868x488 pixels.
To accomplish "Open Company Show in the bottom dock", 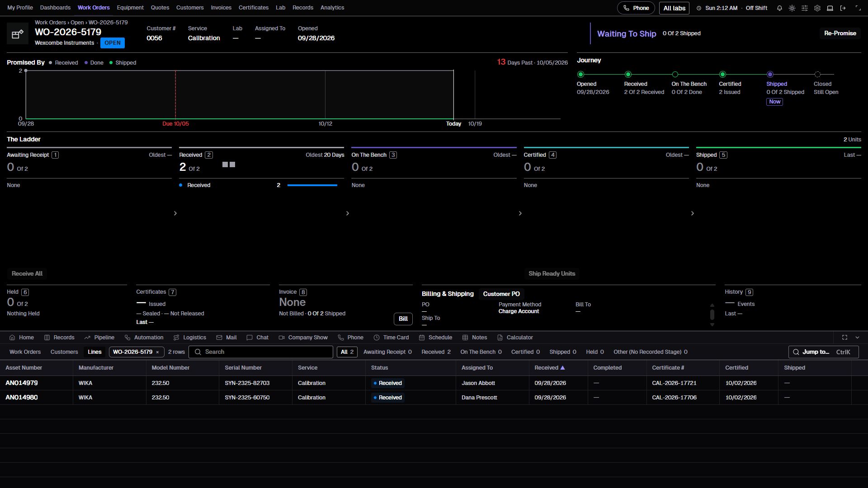I will (303, 338).
